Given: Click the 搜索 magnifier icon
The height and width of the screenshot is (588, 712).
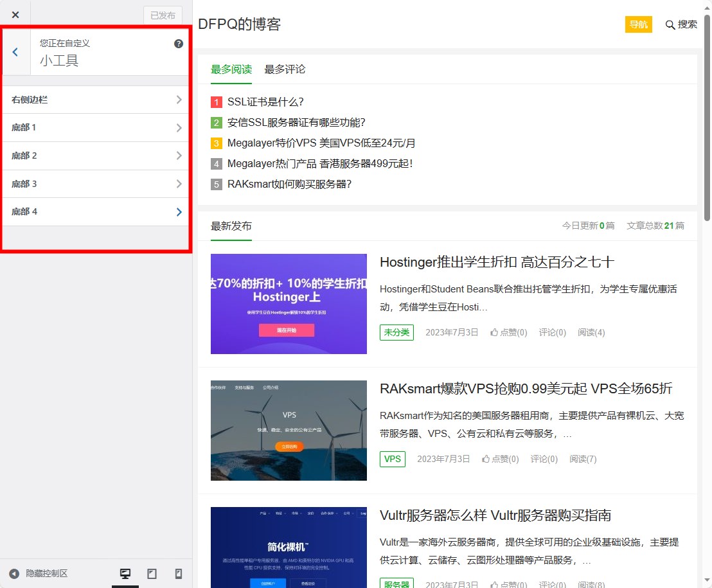Looking at the screenshot, I should 670,25.
